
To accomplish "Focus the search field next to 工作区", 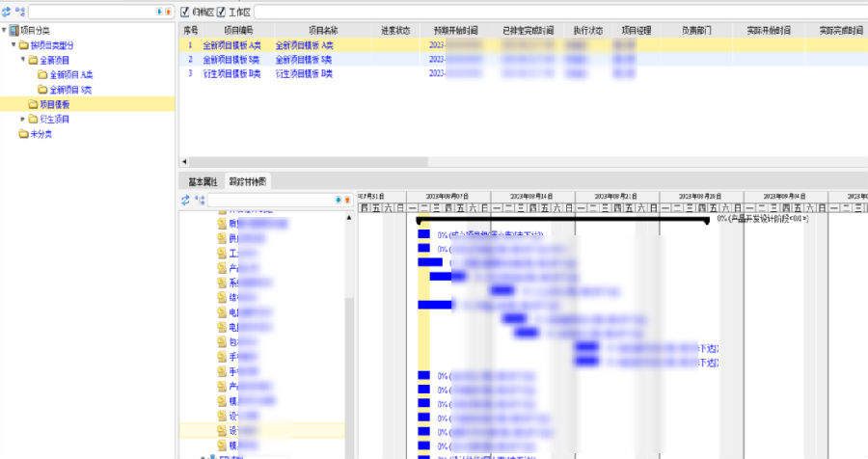I will (x=560, y=12).
